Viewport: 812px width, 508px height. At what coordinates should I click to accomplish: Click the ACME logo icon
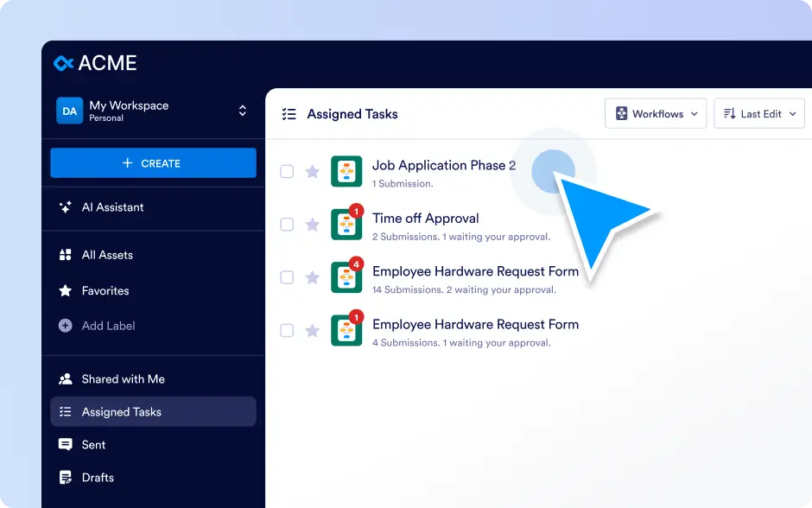pos(64,63)
